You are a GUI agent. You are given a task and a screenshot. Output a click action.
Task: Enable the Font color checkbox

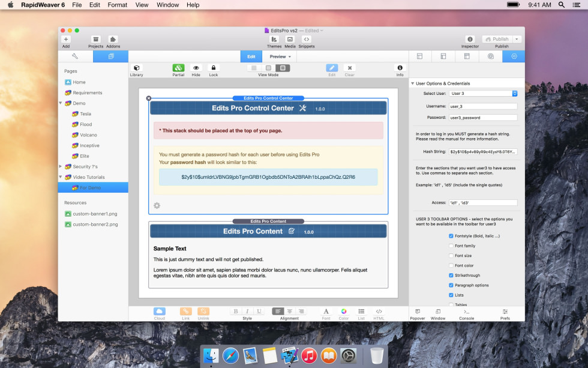coord(451,265)
